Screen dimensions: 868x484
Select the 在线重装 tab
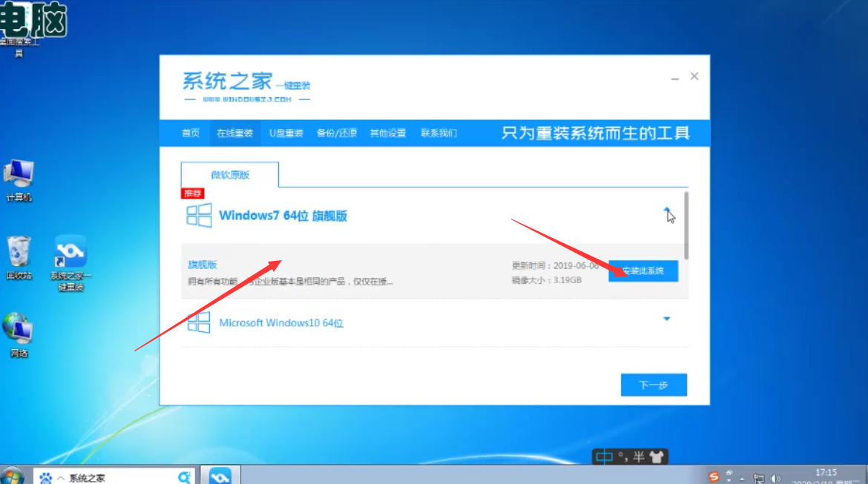234,133
